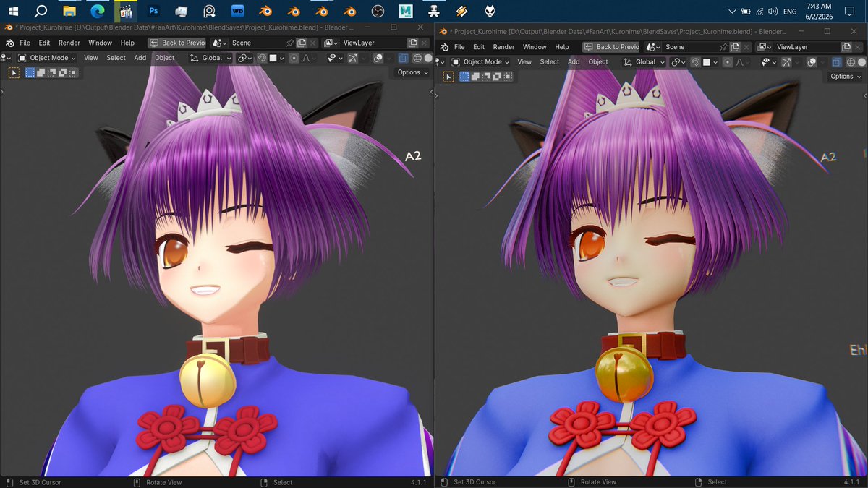Add new view layer in left window

pyautogui.click(x=412, y=43)
